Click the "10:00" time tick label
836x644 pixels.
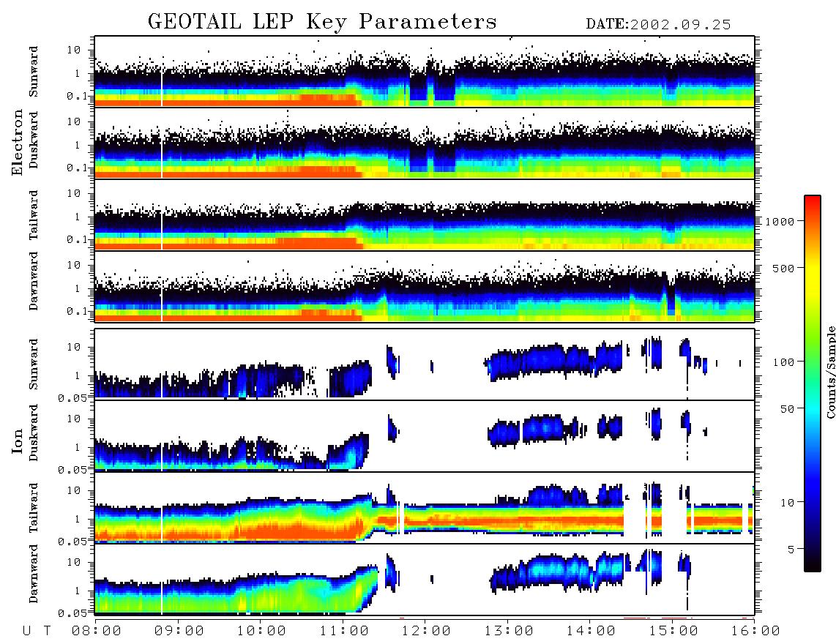point(262,631)
